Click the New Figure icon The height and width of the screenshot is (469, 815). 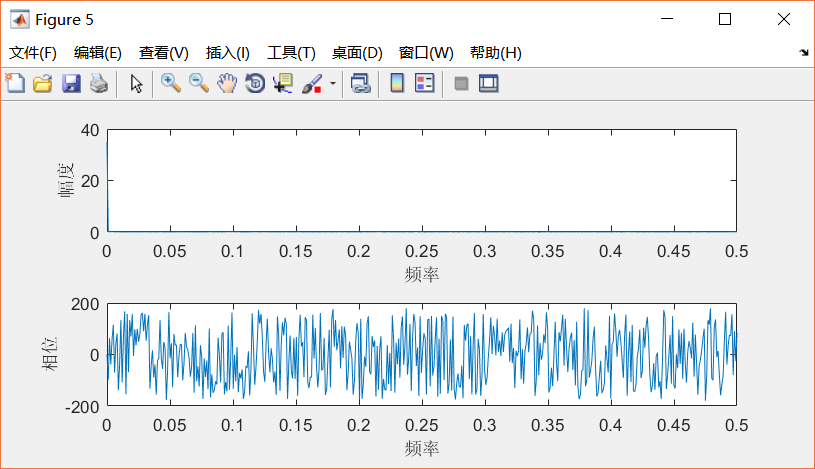[x=15, y=83]
